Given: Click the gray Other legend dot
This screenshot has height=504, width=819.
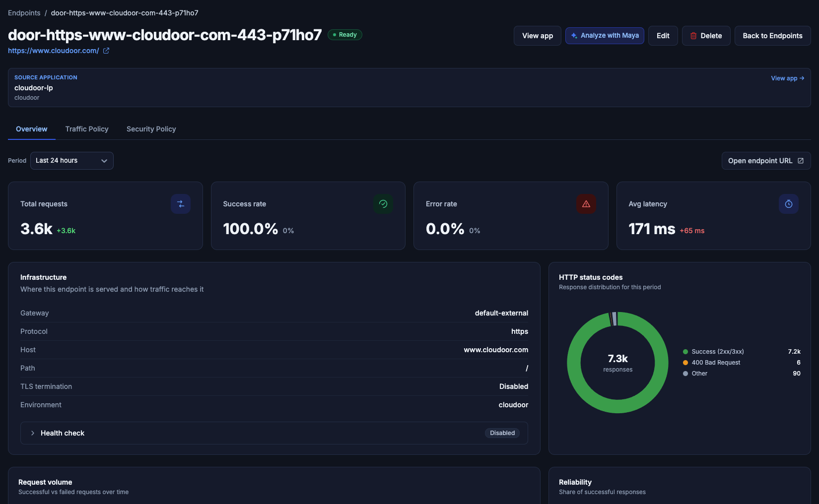Looking at the screenshot, I should coord(685,374).
